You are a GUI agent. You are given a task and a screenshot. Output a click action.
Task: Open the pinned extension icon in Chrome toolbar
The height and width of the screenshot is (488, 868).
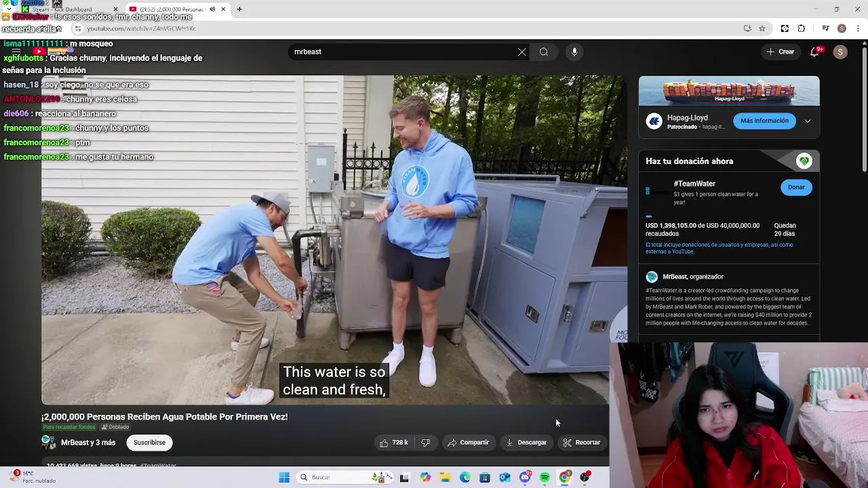click(x=785, y=28)
